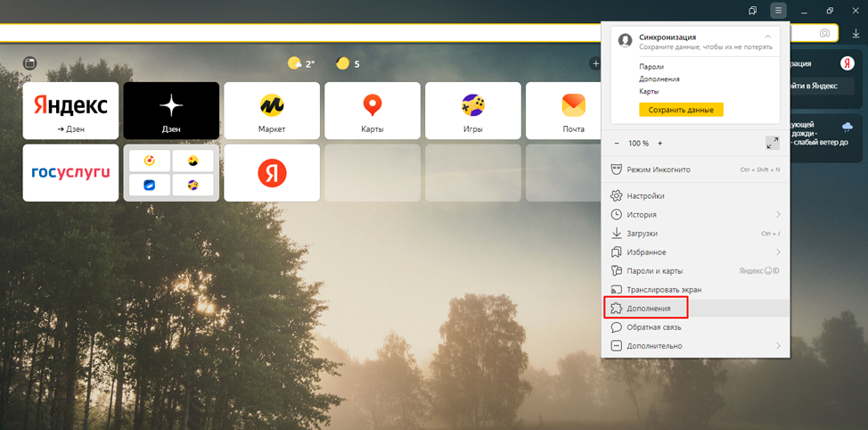
Task: Click the zoom in plus button
Action: 660,143
